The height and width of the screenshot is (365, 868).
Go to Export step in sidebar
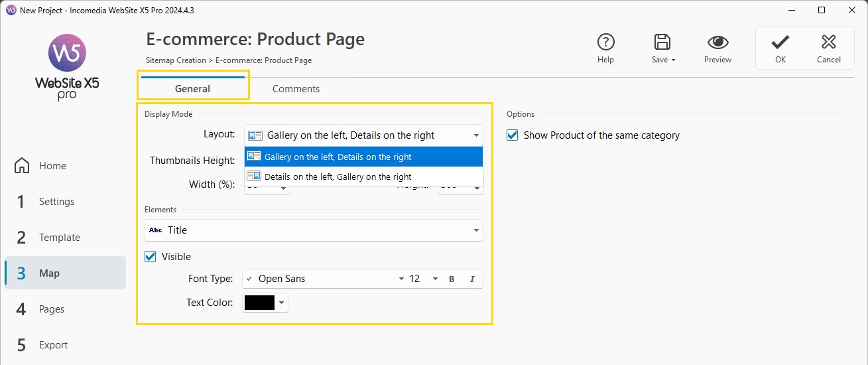[53, 345]
